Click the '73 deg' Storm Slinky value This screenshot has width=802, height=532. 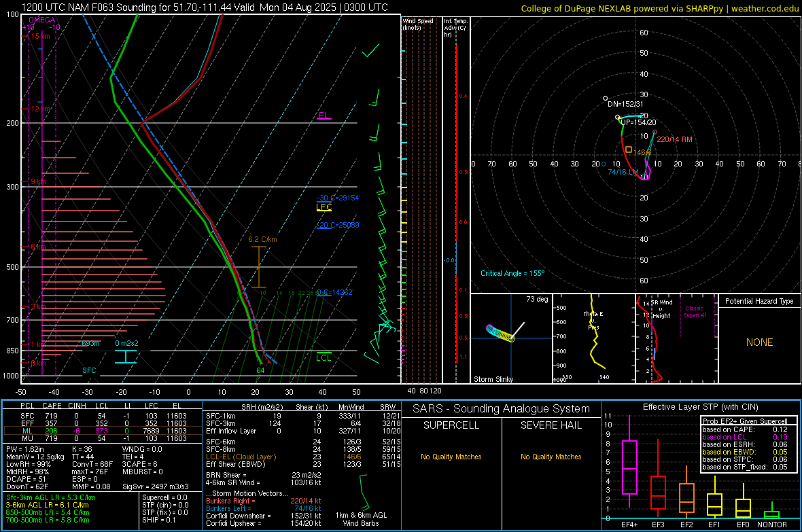click(x=537, y=299)
